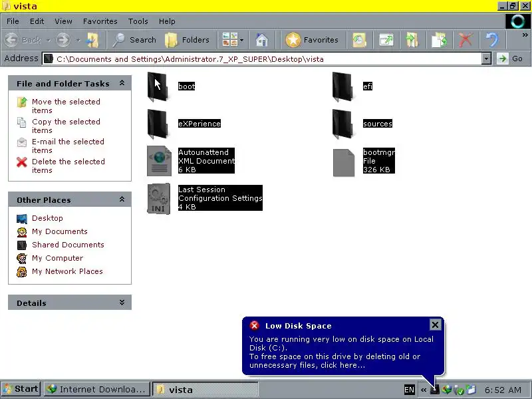532x399 pixels.
Task: Collapse the Other Places panel
Action: [122, 199]
